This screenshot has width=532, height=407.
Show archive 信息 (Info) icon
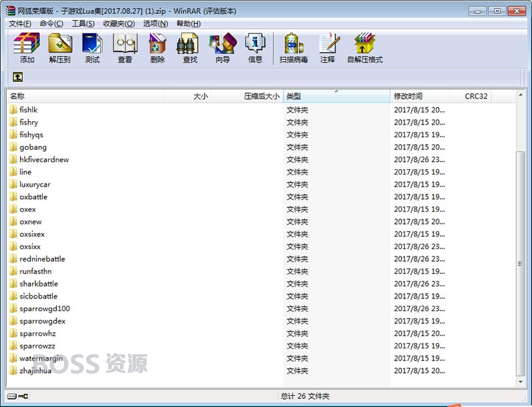(x=255, y=43)
